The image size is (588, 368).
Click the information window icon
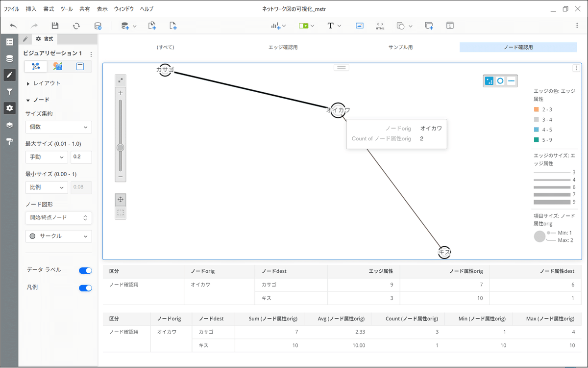pyautogui.click(x=450, y=26)
